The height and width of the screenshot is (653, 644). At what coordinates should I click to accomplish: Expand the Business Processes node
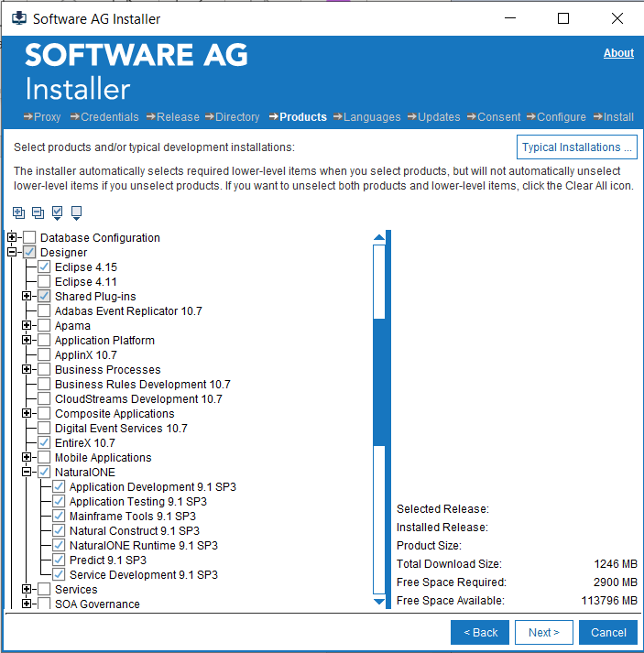click(27, 369)
